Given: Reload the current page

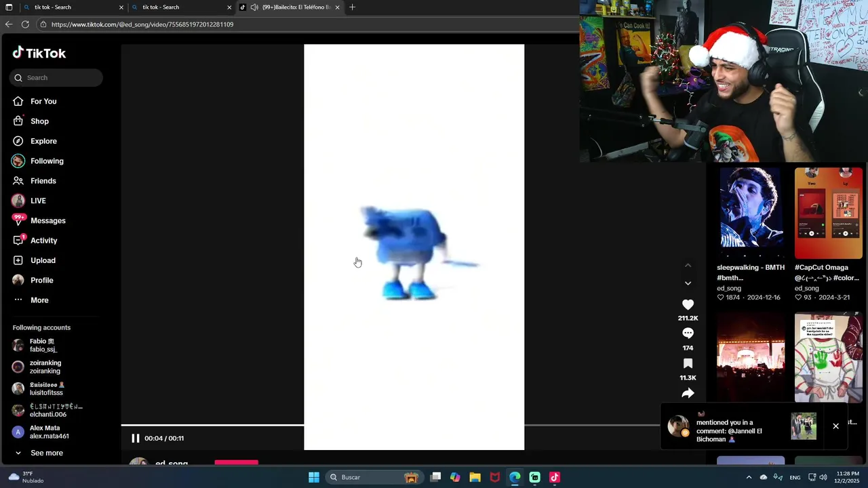Looking at the screenshot, I should pyautogui.click(x=25, y=24).
